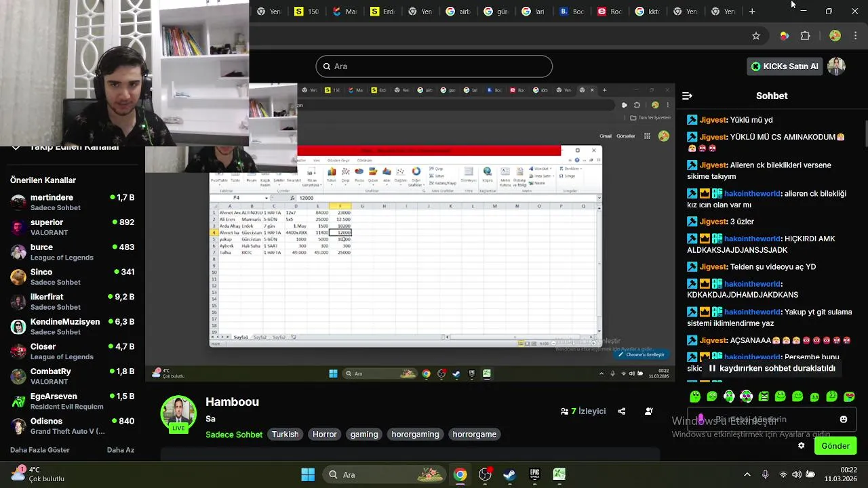Viewport: 868px width, 488px height.
Task: Click the Horror tag
Action: [x=325, y=434]
